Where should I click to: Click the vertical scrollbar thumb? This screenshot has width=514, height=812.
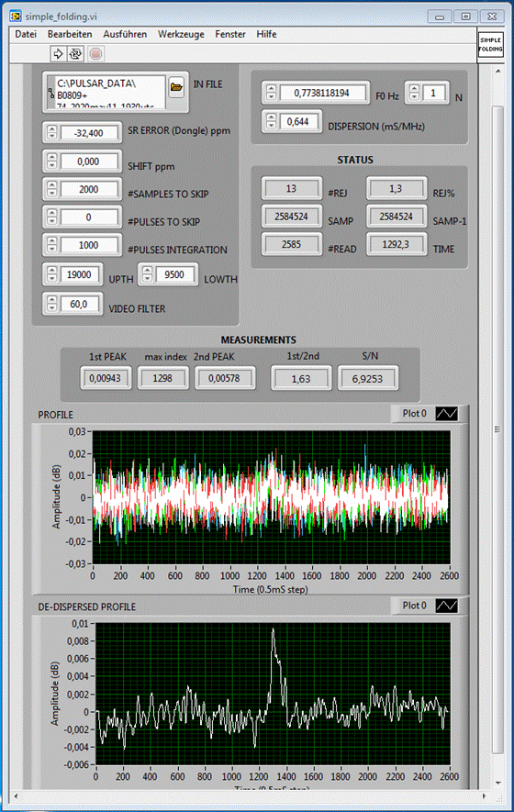[x=497, y=429]
